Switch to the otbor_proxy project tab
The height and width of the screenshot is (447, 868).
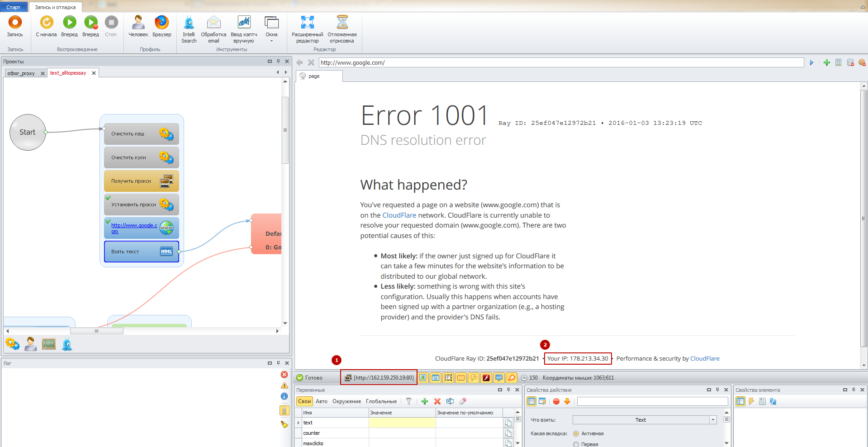(x=21, y=73)
